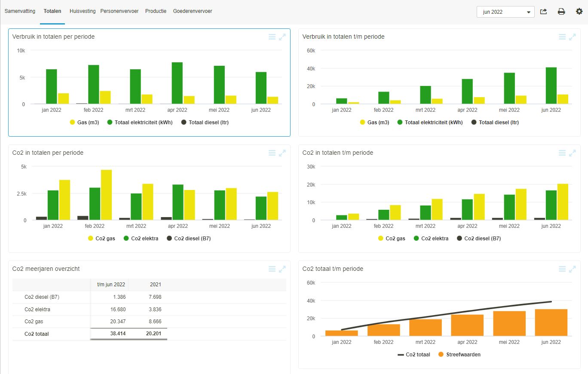Open menu of 'Co2 meerjaren overzicht' panel
The width and height of the screenshot is (588, 374).
tap(272, 269)
